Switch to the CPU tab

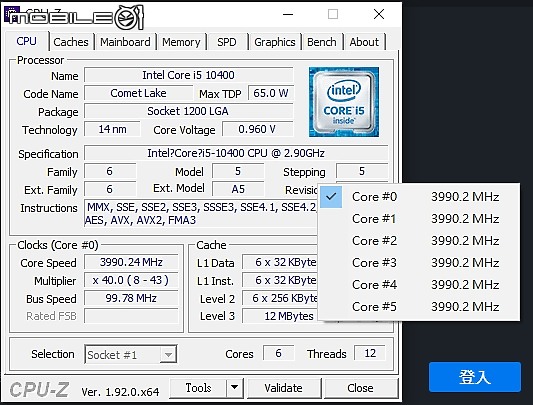(27, 41)
